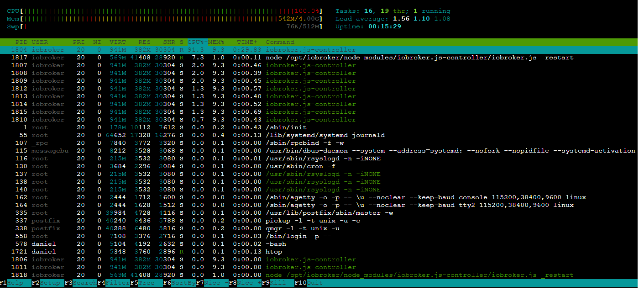Click F3 Search in the bottom bar
The width and height of the screenshot is (644, 291).
click(x=81, y=283)
